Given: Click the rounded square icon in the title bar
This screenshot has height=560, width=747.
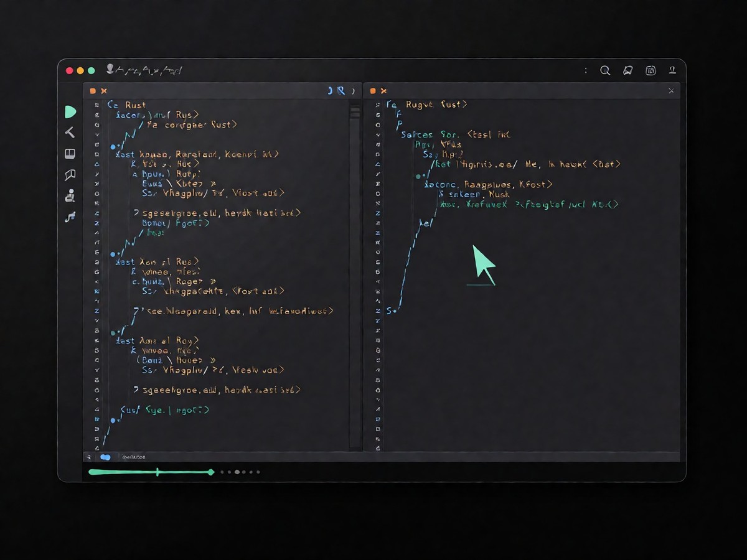Looking at the screenshot, I should click(651, 71).
